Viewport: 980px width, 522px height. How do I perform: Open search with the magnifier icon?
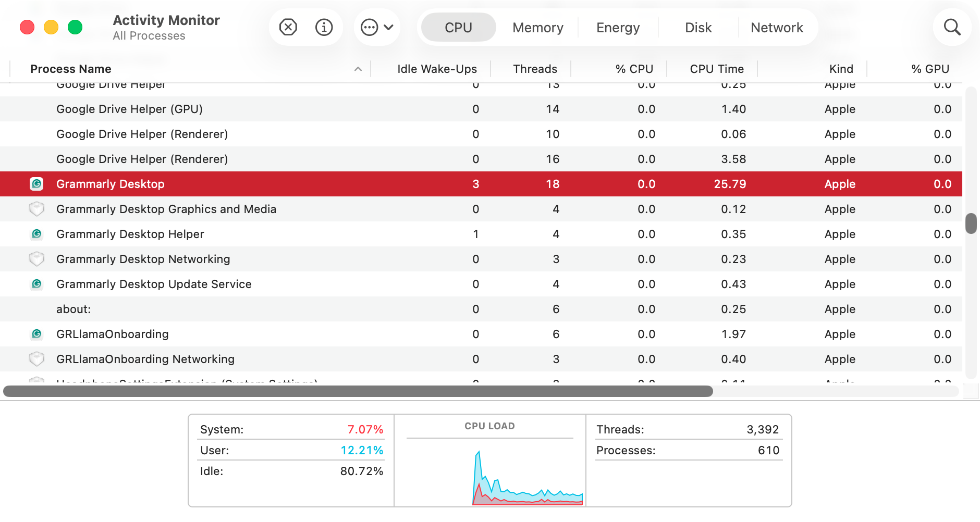pyautogui.click(x=952, y=27)
